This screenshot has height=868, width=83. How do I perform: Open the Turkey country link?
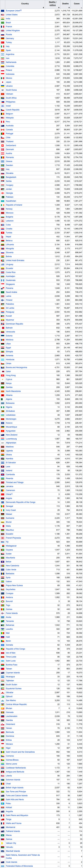(9, 42)
